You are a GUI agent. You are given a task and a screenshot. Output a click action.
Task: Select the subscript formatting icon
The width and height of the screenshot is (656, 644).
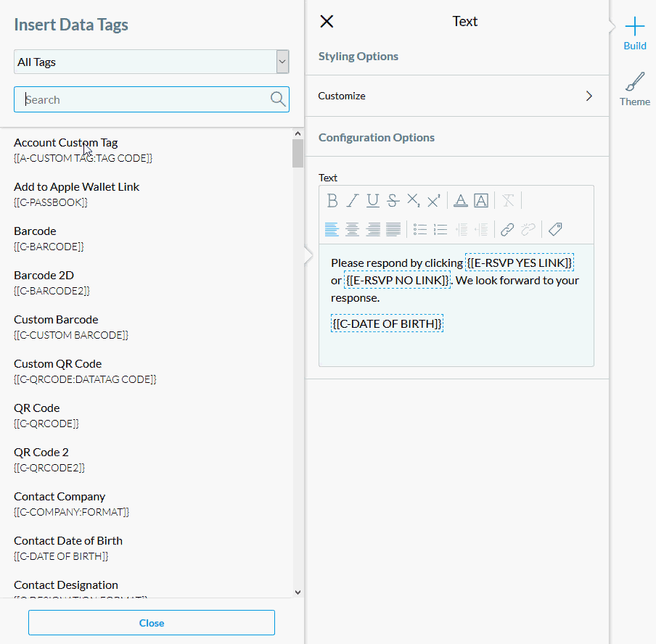[x=413, y=201]
